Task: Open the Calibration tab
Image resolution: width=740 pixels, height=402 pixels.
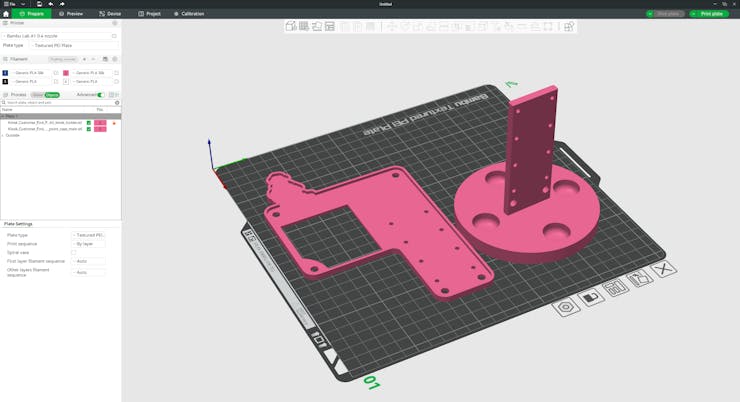Action: coord(188,14)
